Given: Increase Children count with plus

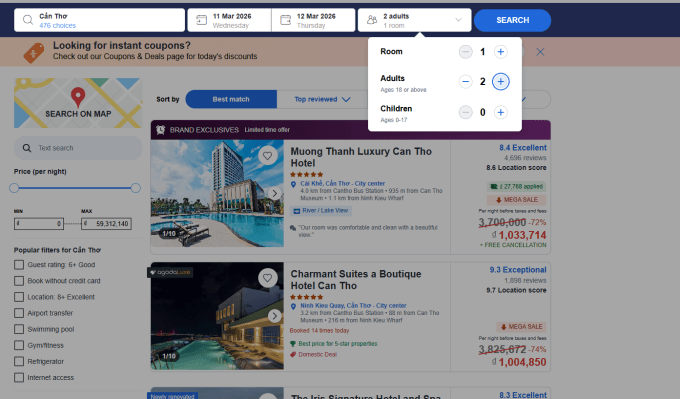Looking at the screenshot, I should tap(500, 112).
